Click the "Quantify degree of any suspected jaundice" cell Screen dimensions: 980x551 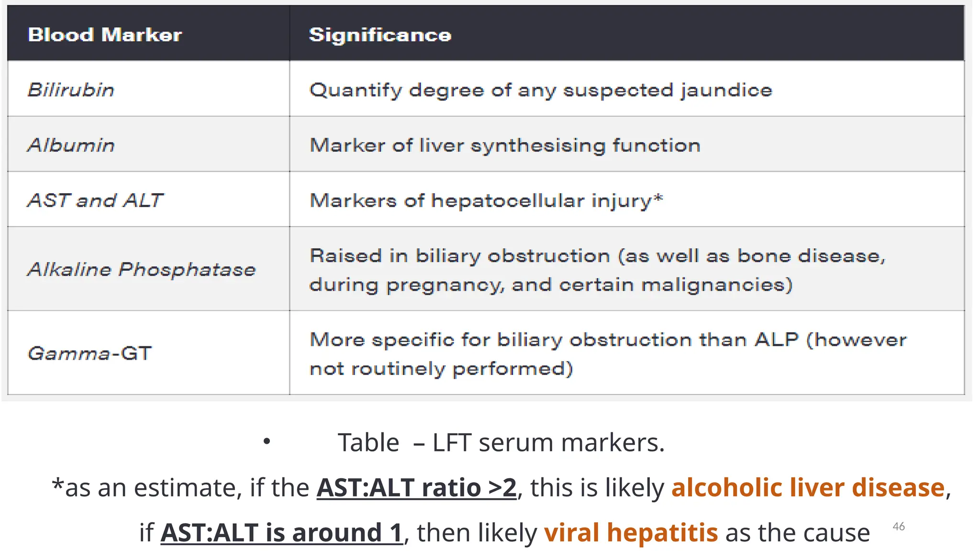540,90
